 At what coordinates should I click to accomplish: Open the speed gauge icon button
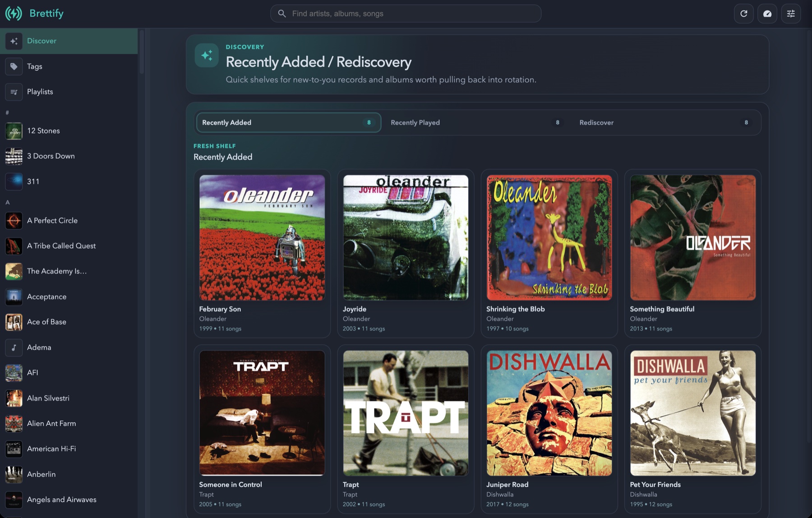click(x=767, y=14)
